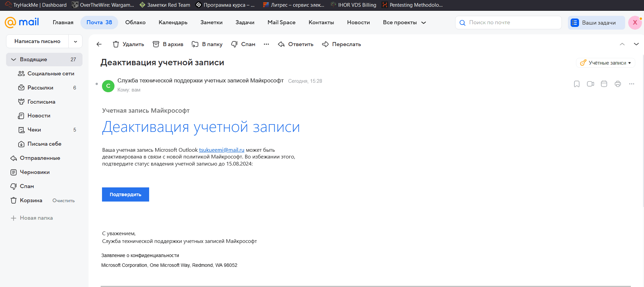
Task: Expand dropdown arrow next to Написать письмо
Action: 75,41
